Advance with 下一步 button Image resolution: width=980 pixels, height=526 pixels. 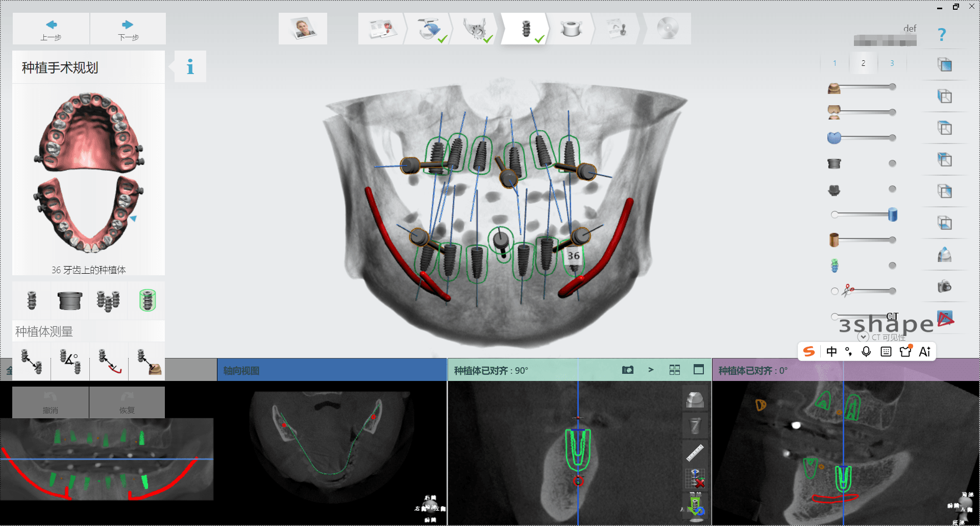128,30
